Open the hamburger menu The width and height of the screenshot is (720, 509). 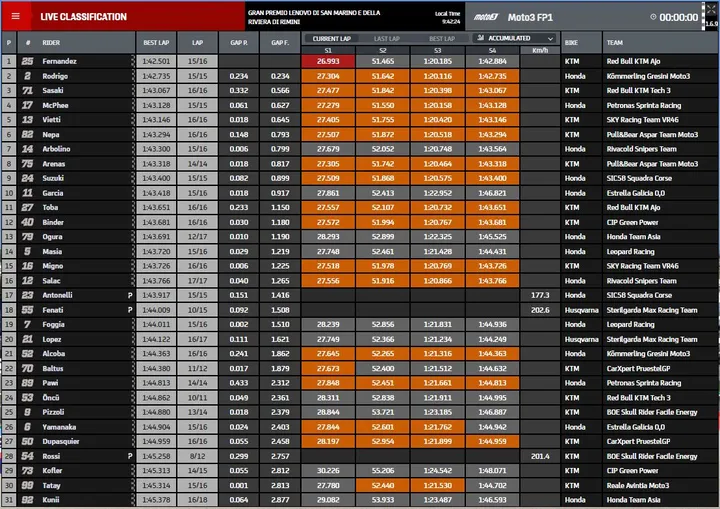[16, 17]
